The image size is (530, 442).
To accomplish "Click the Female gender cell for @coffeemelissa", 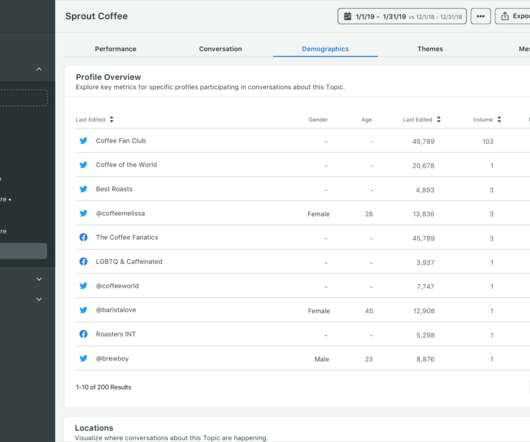I will pos(318,214).
